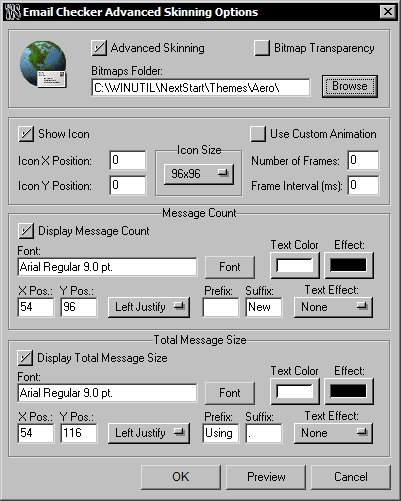Open Total Message Size Text Effect dropdown
Screen dimensions: 401x501
333,433
